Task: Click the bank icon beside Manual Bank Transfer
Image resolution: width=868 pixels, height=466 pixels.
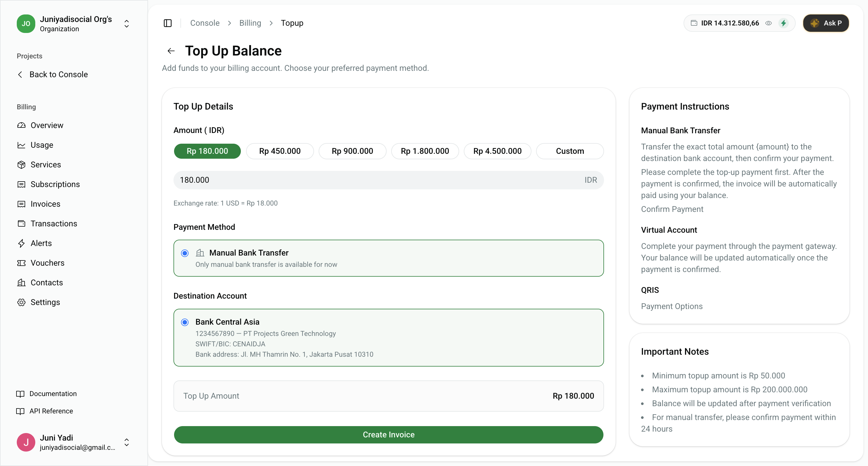Action: 200,253
